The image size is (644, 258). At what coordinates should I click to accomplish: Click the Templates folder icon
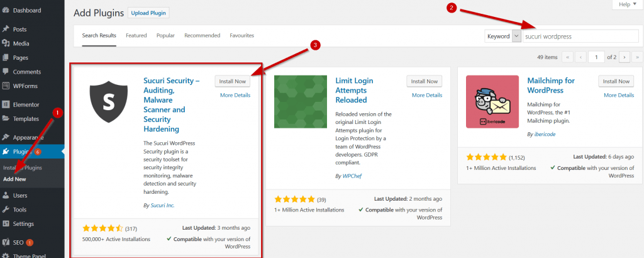click(6, 119)
